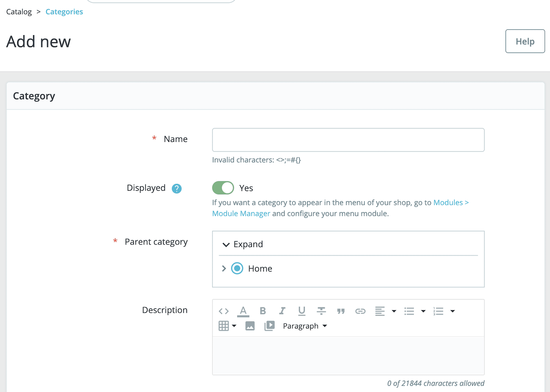Open the text alignment dropdown
Image resolution: width=550 pixels, height=392 pixels.
[385, 311]
